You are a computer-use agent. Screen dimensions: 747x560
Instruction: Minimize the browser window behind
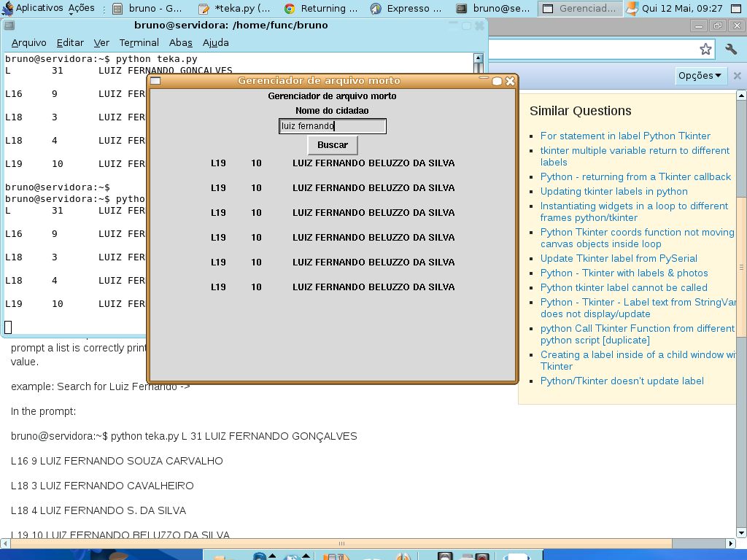[699, 26]
